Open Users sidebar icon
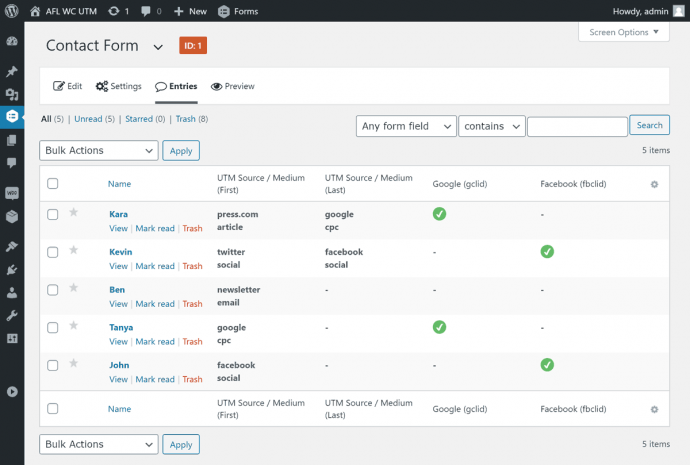 [x=12, y=293]
